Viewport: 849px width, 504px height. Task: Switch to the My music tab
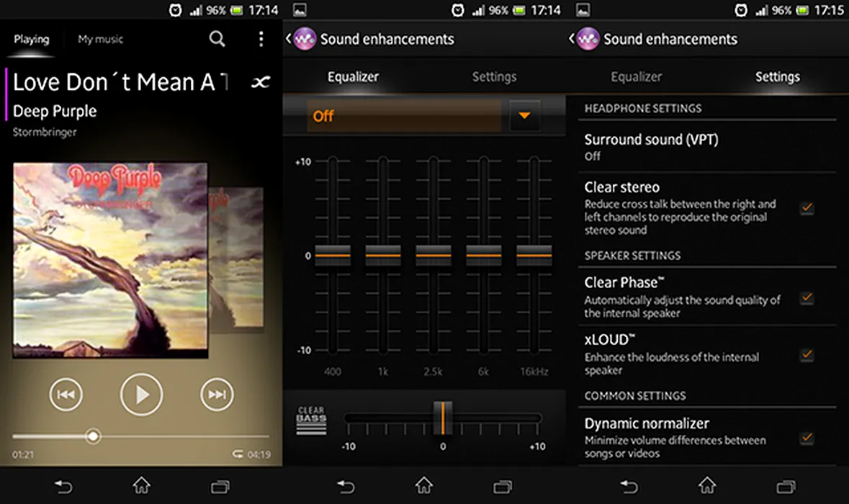click(100, 40)
